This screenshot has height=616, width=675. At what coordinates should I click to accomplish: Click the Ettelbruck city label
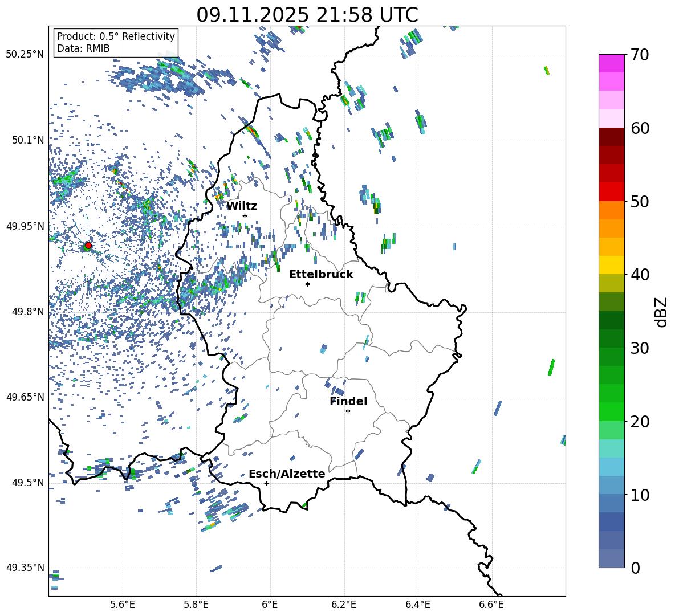click(321, 275)
